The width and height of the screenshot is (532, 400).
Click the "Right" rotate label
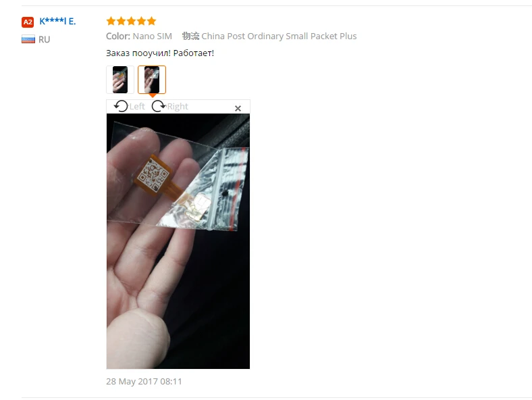tap(178, 107)
